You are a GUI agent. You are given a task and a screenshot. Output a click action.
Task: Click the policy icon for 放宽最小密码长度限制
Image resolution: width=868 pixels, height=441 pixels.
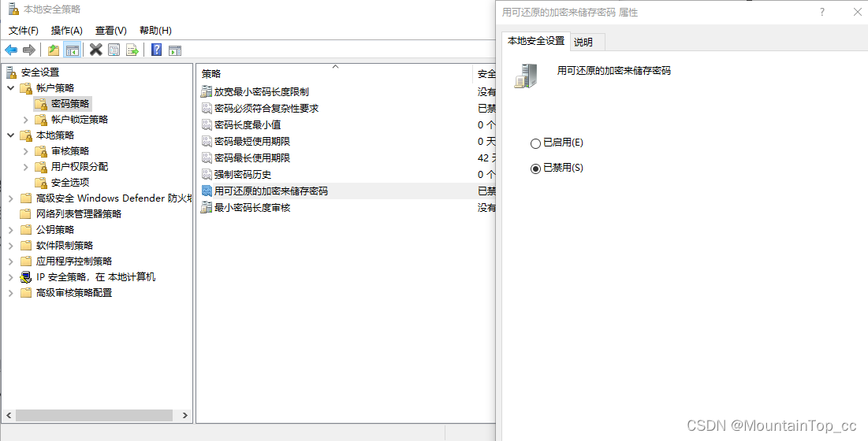coord(207,91)
